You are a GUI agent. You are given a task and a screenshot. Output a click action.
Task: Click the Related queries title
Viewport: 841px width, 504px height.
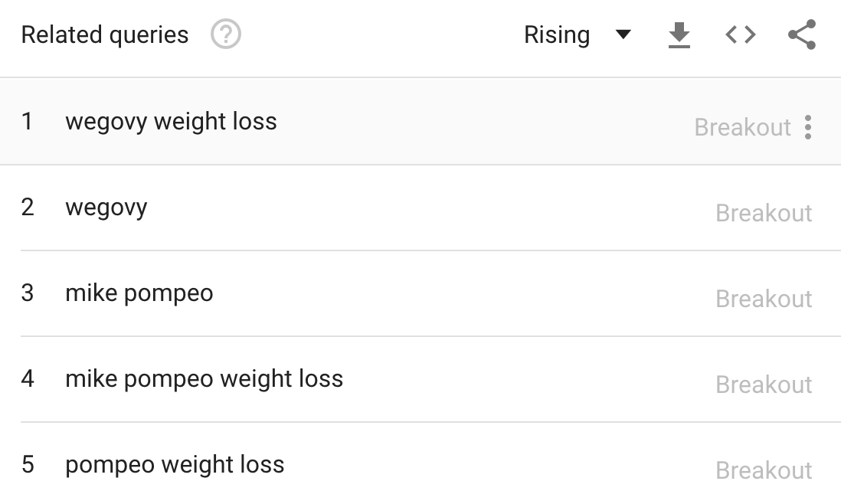104,34
